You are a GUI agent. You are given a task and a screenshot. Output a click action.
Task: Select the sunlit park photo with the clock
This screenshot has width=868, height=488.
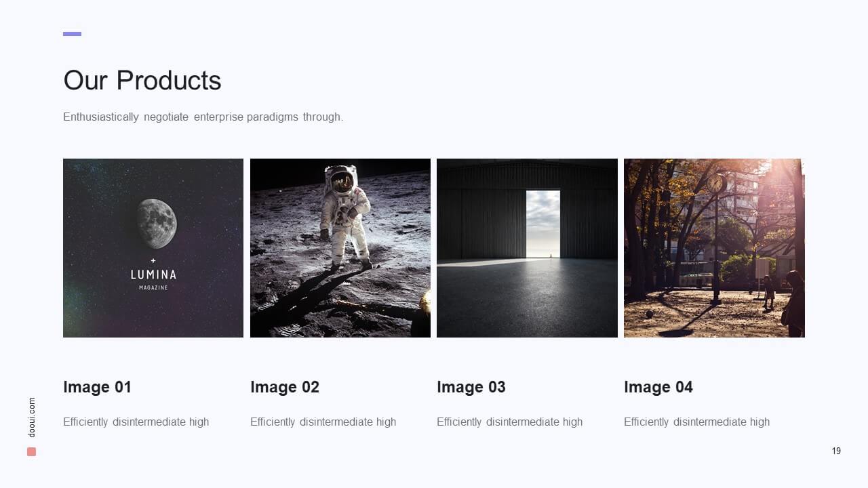pos(713,248)
